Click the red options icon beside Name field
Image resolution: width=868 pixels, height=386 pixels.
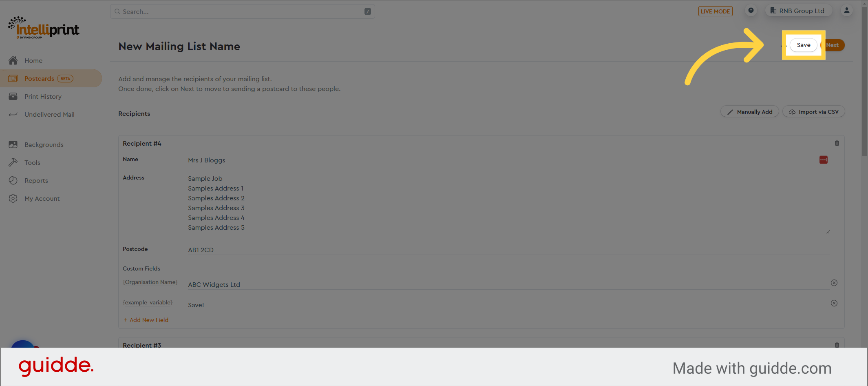824,160
